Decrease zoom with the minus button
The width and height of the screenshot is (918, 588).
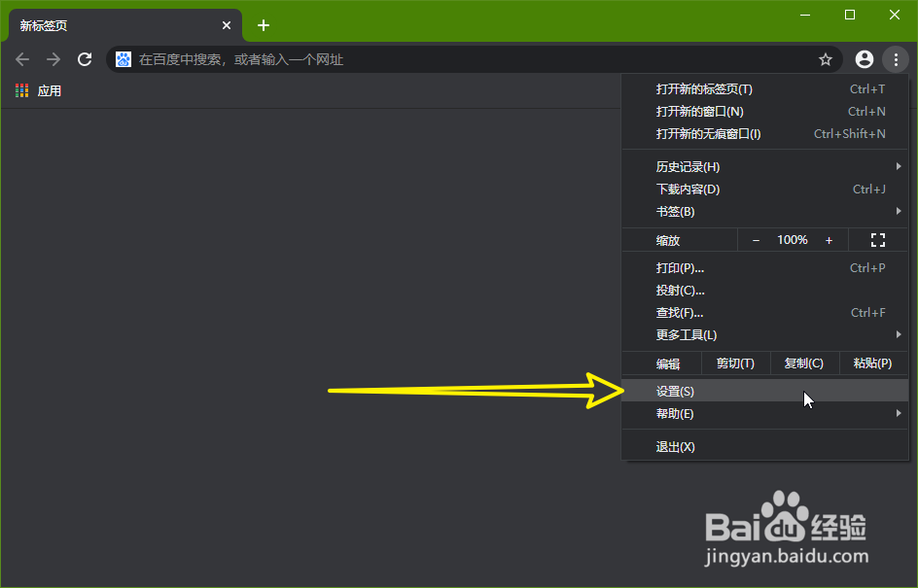(756, 240)
